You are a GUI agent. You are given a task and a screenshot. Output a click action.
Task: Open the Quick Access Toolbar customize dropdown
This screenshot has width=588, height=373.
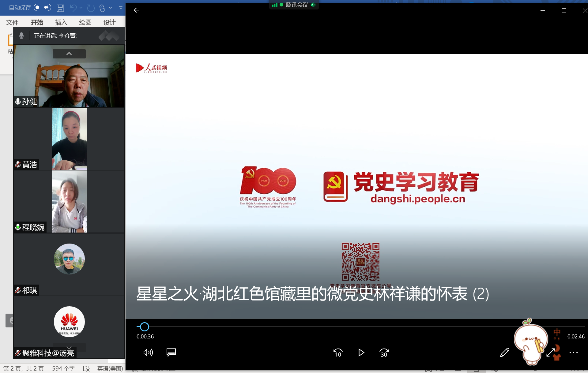click(121, 8)
